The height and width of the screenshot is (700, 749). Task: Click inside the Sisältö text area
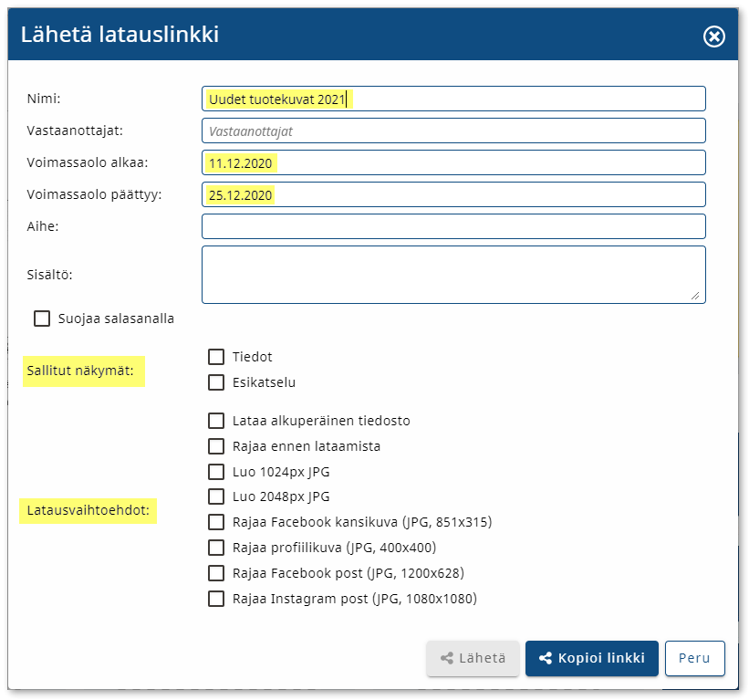pos(453,274)
